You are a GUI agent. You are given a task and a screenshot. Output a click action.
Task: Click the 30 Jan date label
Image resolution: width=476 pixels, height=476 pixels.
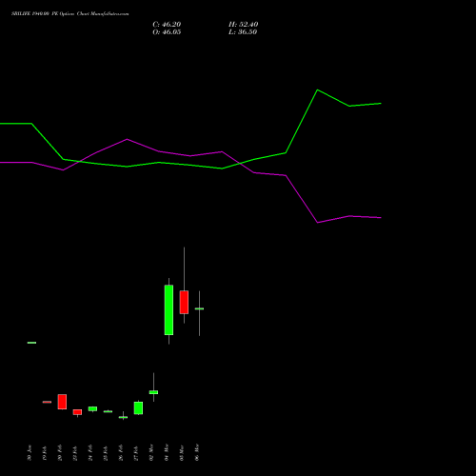click(x=30, y=453)
